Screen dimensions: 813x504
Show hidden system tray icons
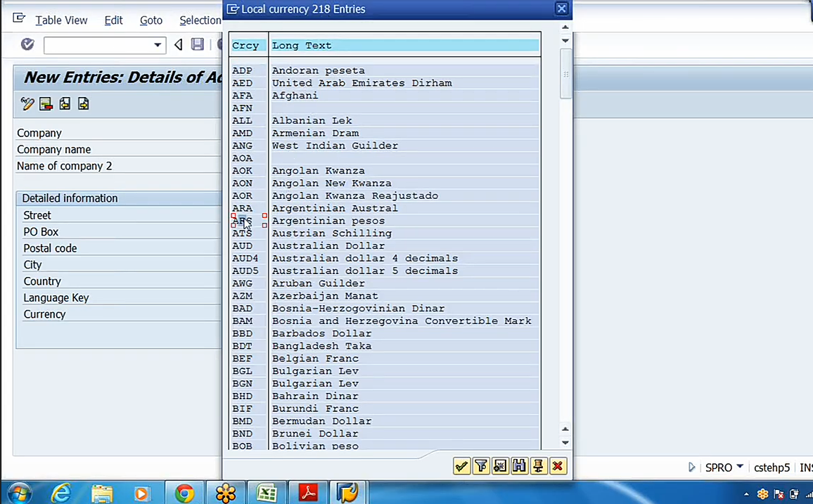click(746, 495)
